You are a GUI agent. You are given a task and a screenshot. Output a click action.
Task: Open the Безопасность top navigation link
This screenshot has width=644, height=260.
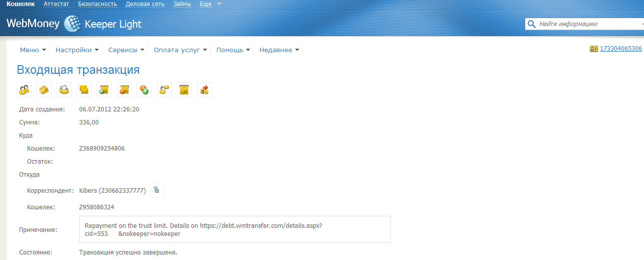(97, 4)
